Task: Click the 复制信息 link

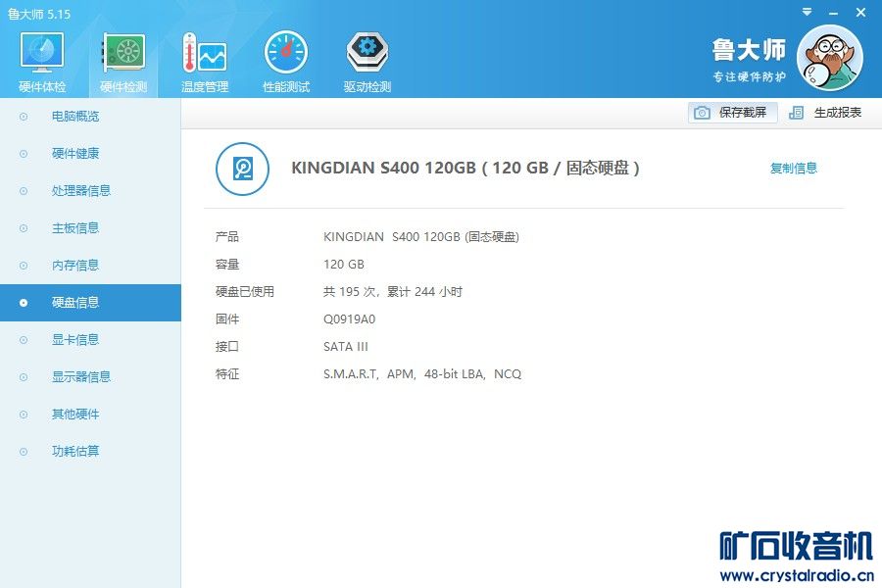Action: [x=793, y=169]
